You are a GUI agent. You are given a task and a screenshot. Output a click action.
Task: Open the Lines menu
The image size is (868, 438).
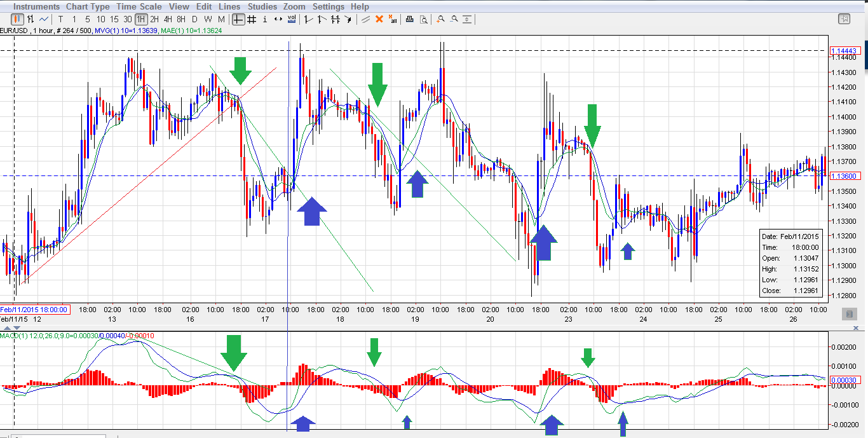point(229,6)
